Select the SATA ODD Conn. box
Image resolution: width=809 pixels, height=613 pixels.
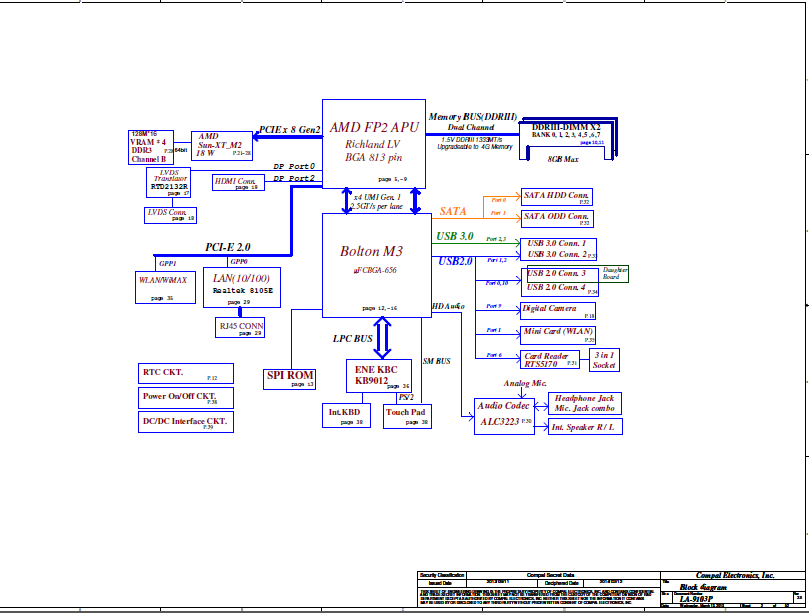click(557, 217)
